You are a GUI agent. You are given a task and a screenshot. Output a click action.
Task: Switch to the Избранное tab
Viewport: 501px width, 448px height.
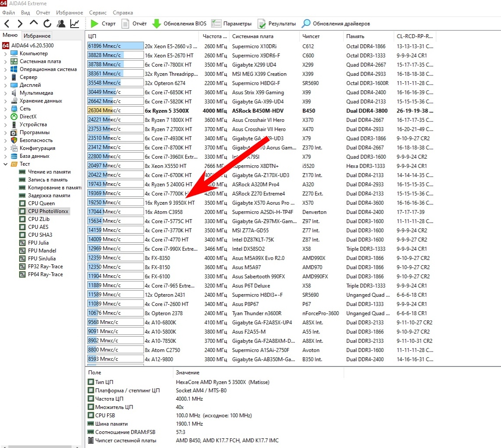pos(37,36)
